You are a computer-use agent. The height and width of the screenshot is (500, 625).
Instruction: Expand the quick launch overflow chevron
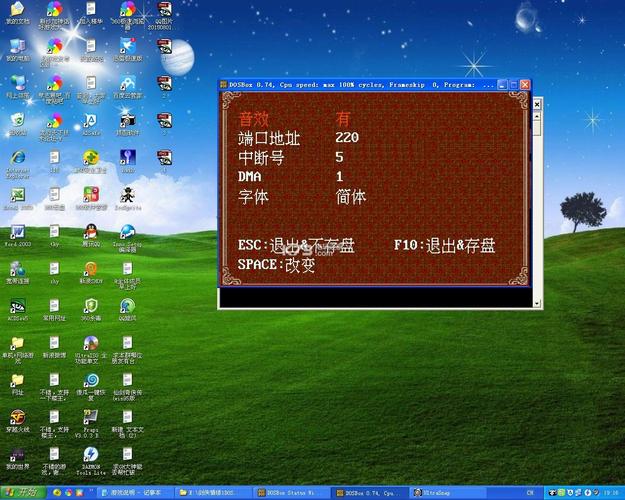pyautogui.click(x=91, y=490)
